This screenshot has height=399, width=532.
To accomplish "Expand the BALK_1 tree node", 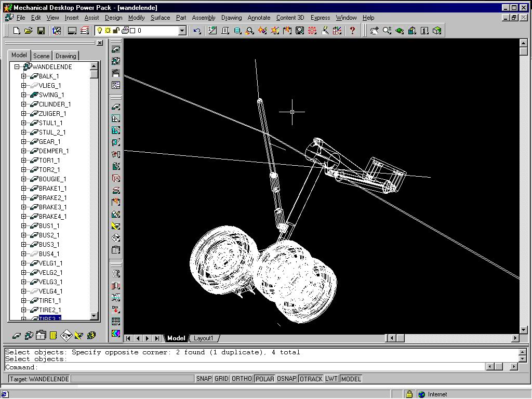I will (x=23, y=76).
